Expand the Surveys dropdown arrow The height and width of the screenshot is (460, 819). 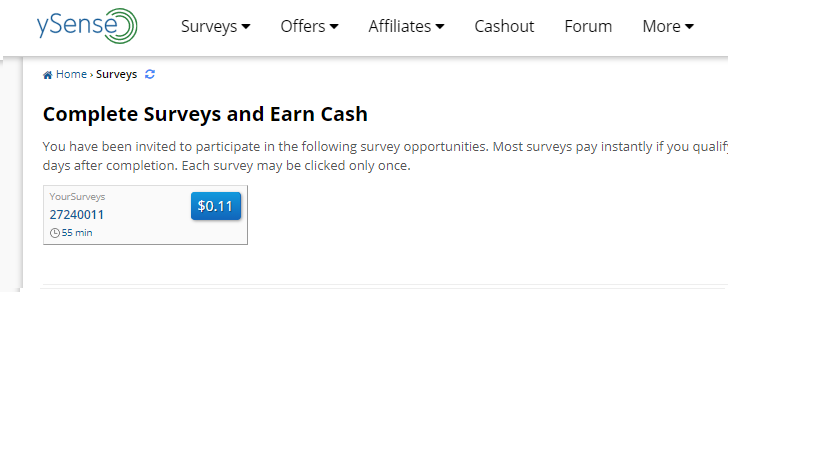point(246,26)
